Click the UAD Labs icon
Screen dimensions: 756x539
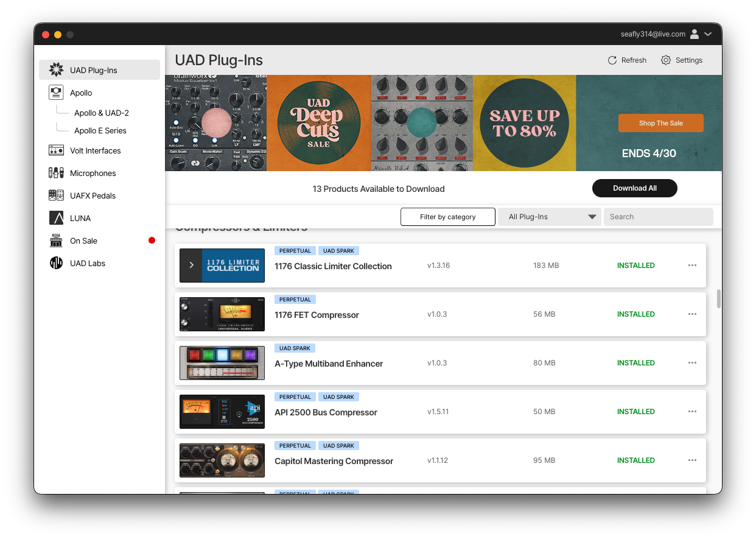(x=57, y=263)
